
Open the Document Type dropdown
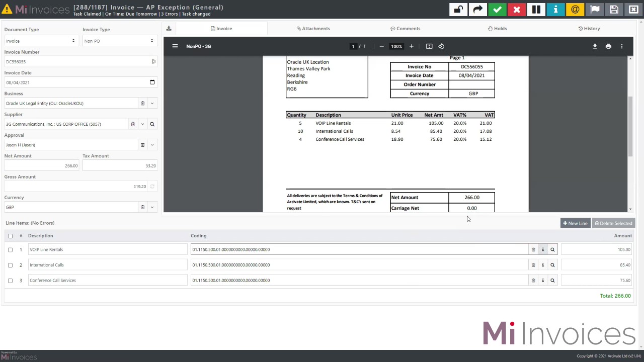[x=72, y=41]
